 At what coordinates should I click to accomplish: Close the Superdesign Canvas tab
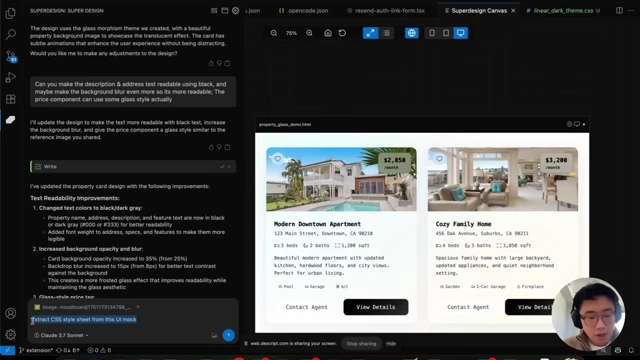tap(513, 11)
